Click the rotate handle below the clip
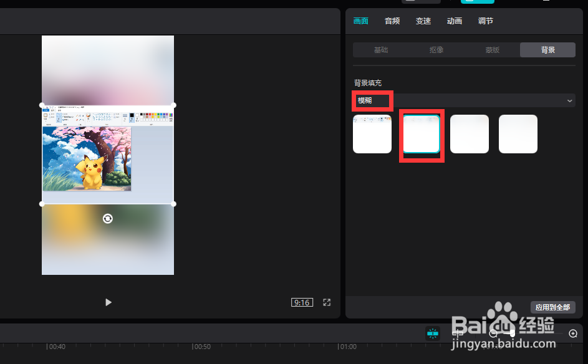This screenshot has height=364, width=588. point(108,219)
